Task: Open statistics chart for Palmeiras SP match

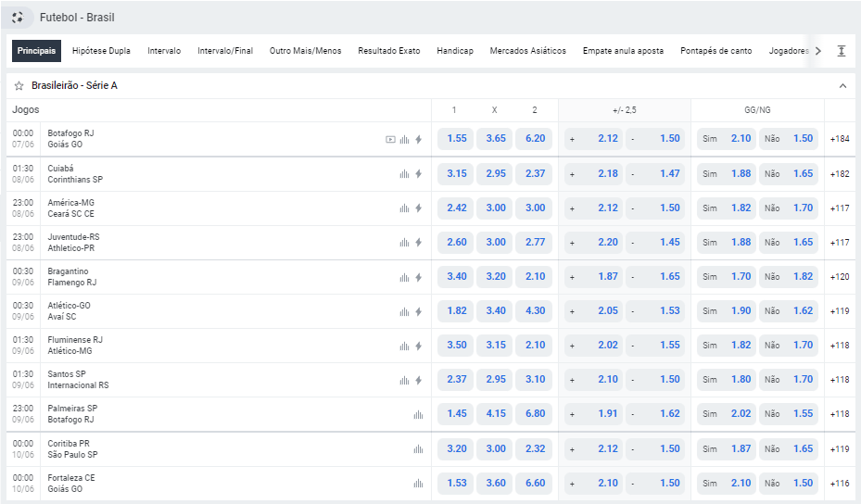Action: tap(418, 414)
